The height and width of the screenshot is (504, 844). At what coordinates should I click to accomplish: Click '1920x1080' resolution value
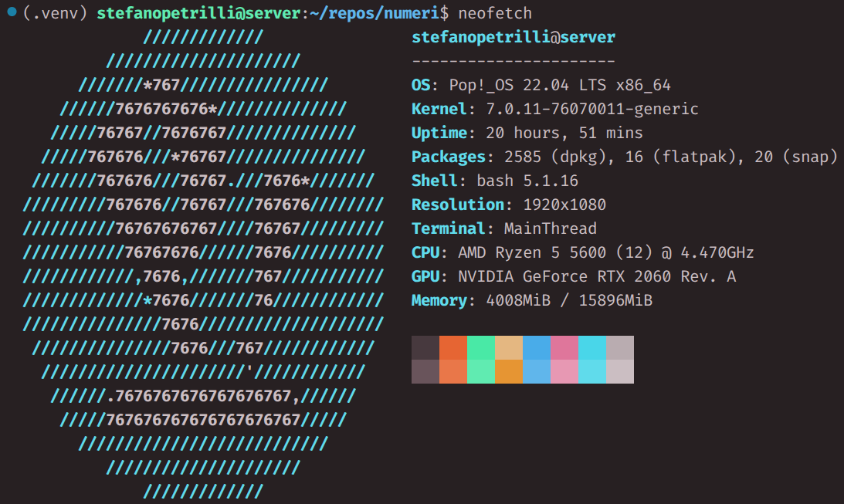[564, 205]
